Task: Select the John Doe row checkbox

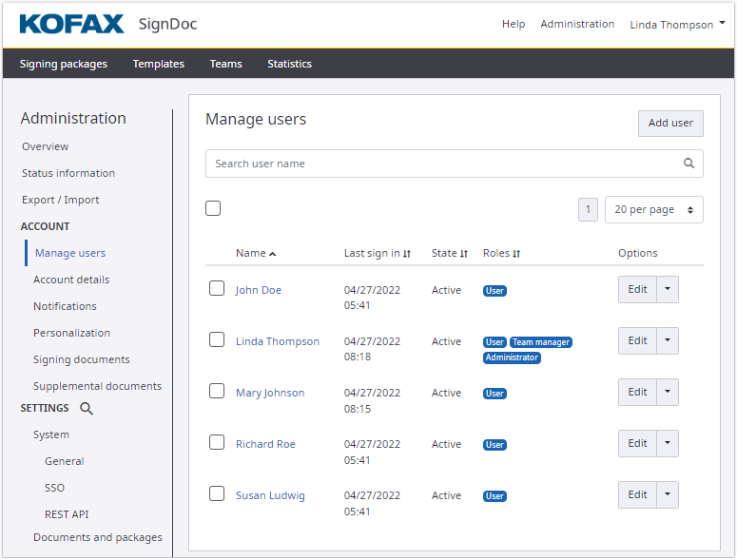Action: (x=217, y=288)
